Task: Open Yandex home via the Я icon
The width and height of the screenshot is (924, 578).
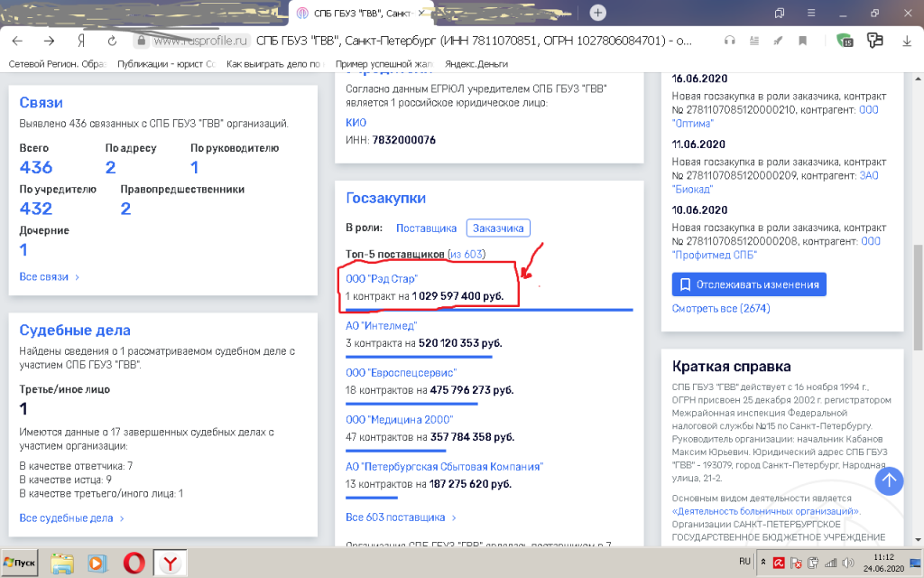Action: coord(81,41)
